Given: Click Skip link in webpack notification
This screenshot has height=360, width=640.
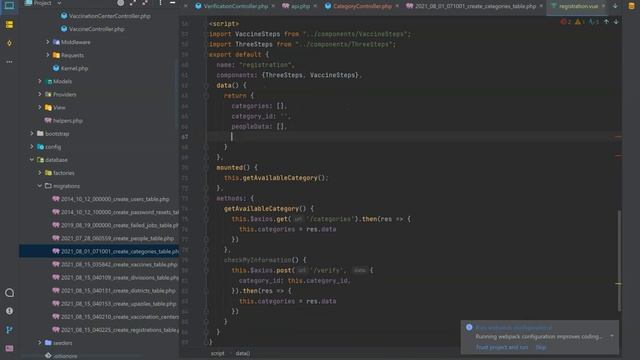Looking at the screenshot, I should coord(541,347).
